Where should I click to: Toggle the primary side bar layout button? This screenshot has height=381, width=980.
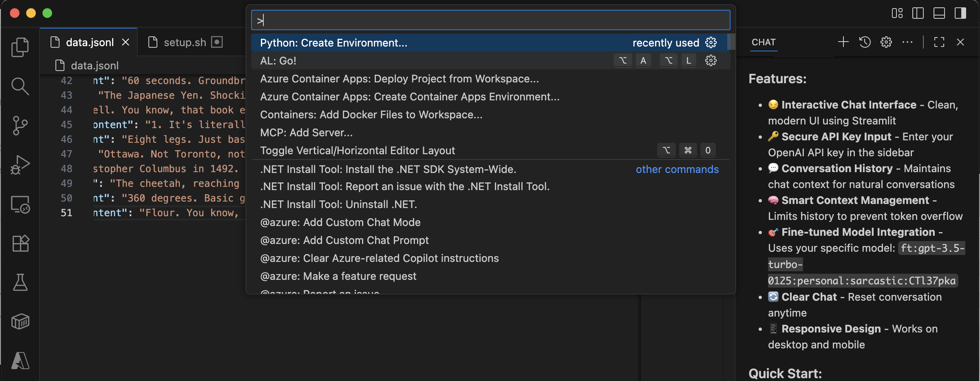click(918, 13)
